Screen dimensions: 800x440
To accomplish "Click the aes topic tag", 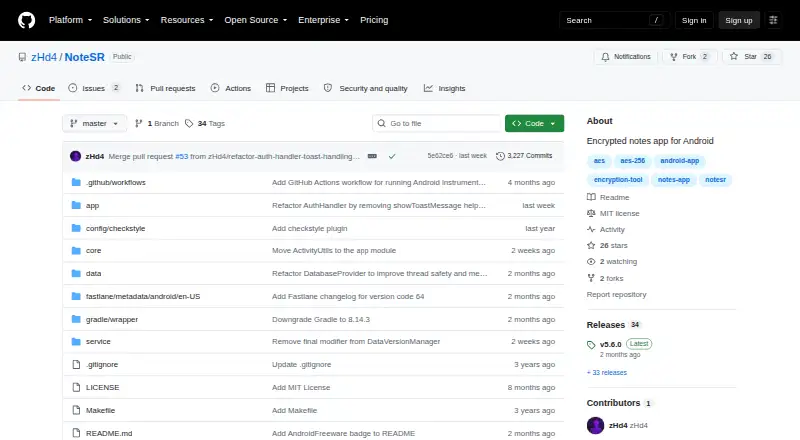I will click(x=599, y=161).
